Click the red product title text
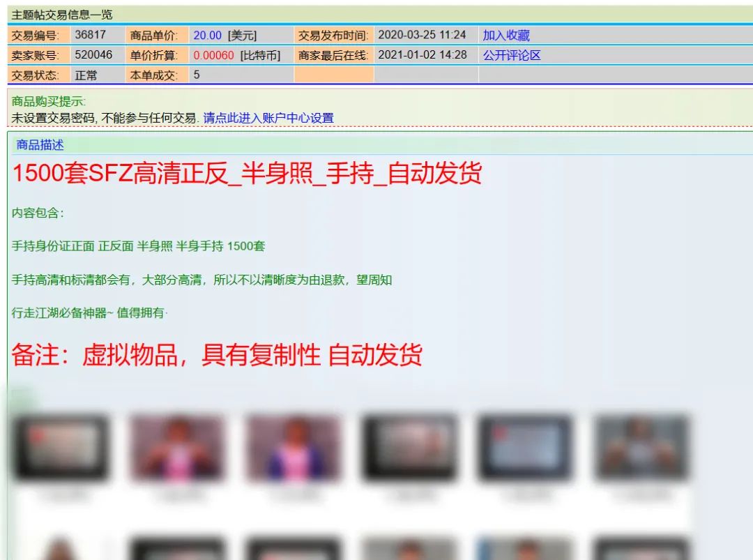 [x=246, y=175]
